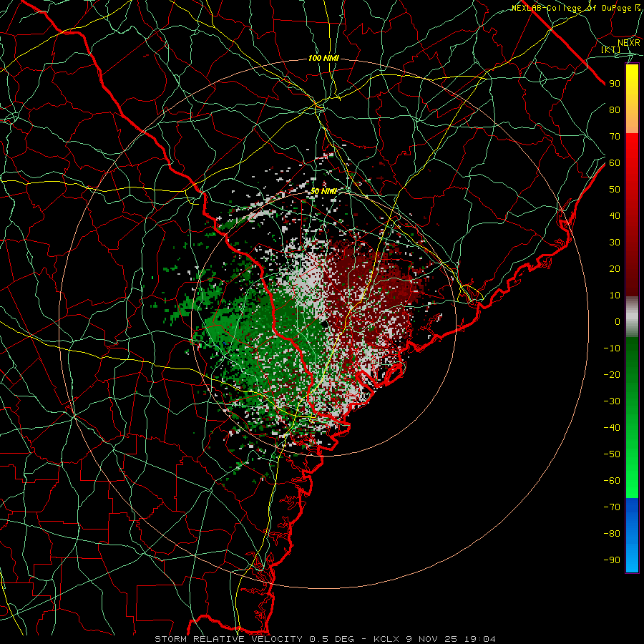Select the -10 value on the velocity scale
Viewport: 644px width, 644px height.
point(612,348)
